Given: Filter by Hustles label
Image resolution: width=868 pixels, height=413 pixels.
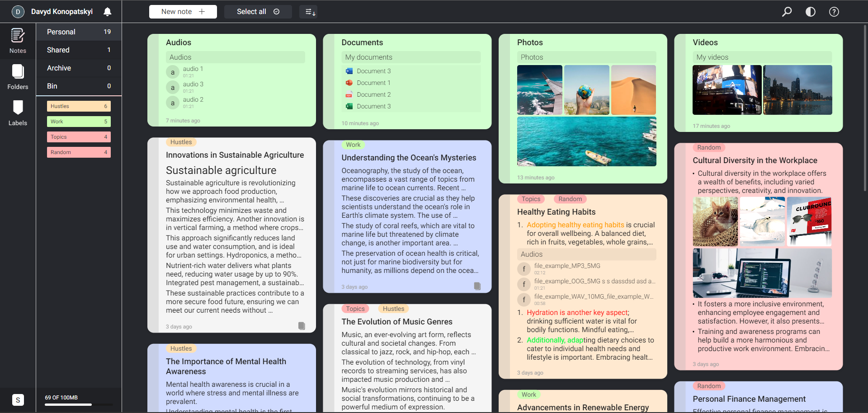Looking at the screenshot, I should coord(79,106).
